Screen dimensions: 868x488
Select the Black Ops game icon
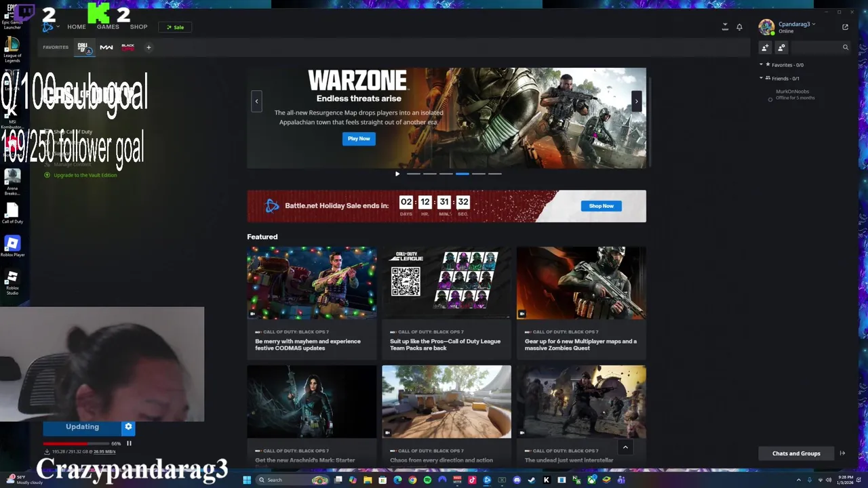tap(127, 47)
